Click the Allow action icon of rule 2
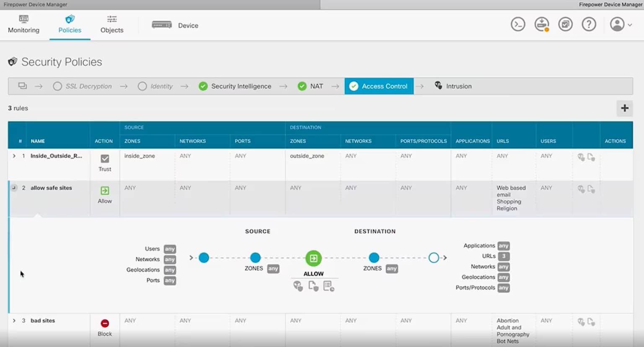This screenshot has height=347, width=644. [x=105, y=191]
